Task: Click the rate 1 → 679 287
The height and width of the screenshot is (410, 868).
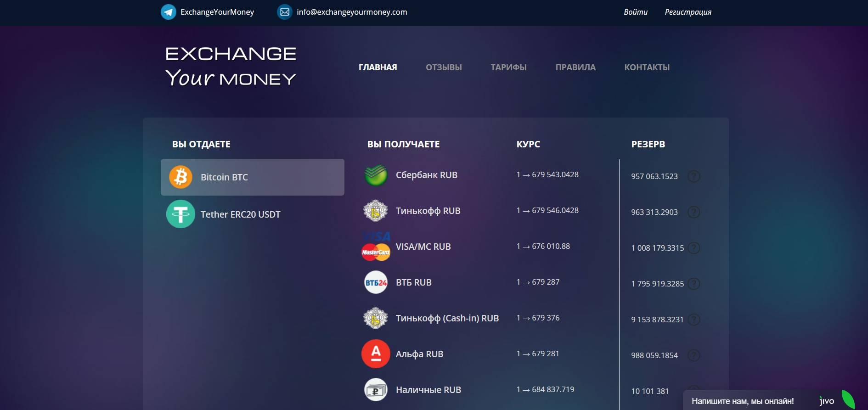Action: (538, 282)
